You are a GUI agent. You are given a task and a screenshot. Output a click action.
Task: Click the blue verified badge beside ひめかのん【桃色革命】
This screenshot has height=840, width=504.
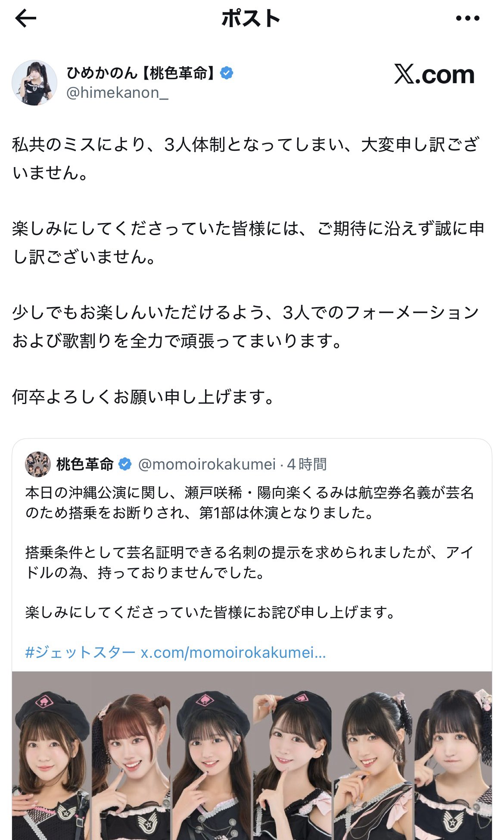click(227, 73)
